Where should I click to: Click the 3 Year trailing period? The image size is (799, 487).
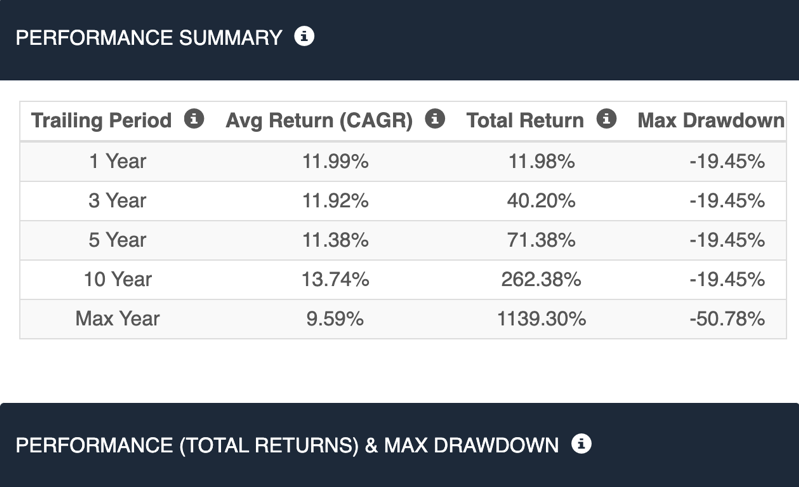click(x=117, y=200)
